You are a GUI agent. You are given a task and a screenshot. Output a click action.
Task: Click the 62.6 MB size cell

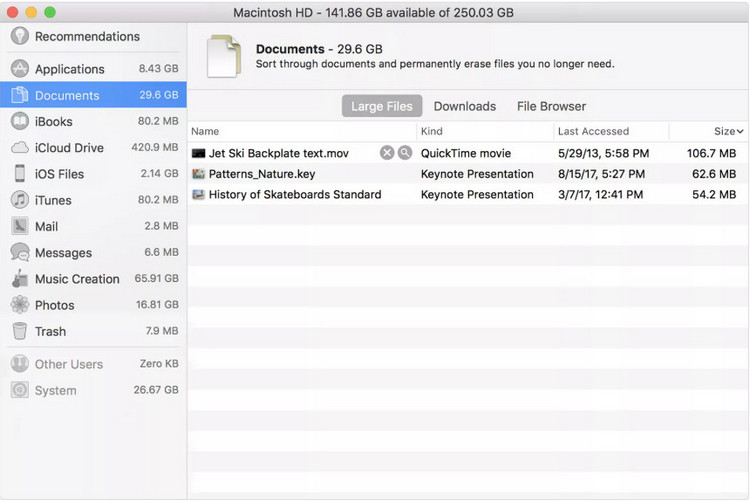point(714,174)
